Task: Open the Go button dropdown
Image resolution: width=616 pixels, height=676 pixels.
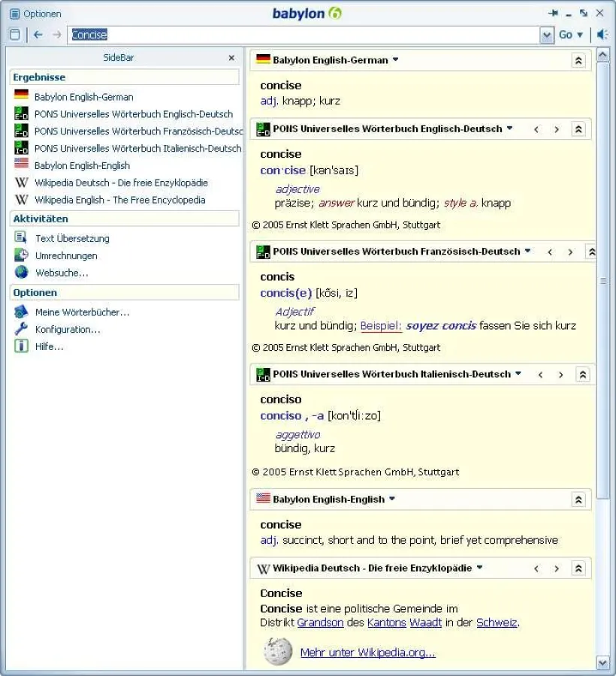Action: [x=579, y=35]
